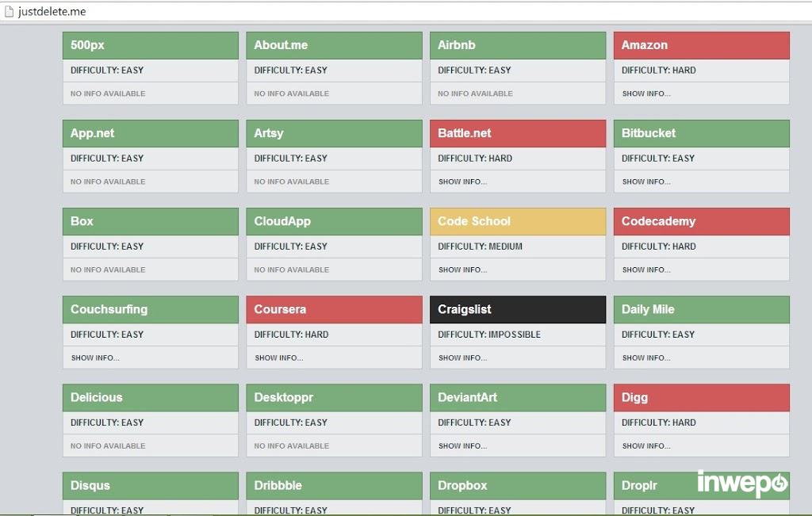Open the Box card header
The height and width of the screenshot is (516, 812).
[x=151, y=221]
